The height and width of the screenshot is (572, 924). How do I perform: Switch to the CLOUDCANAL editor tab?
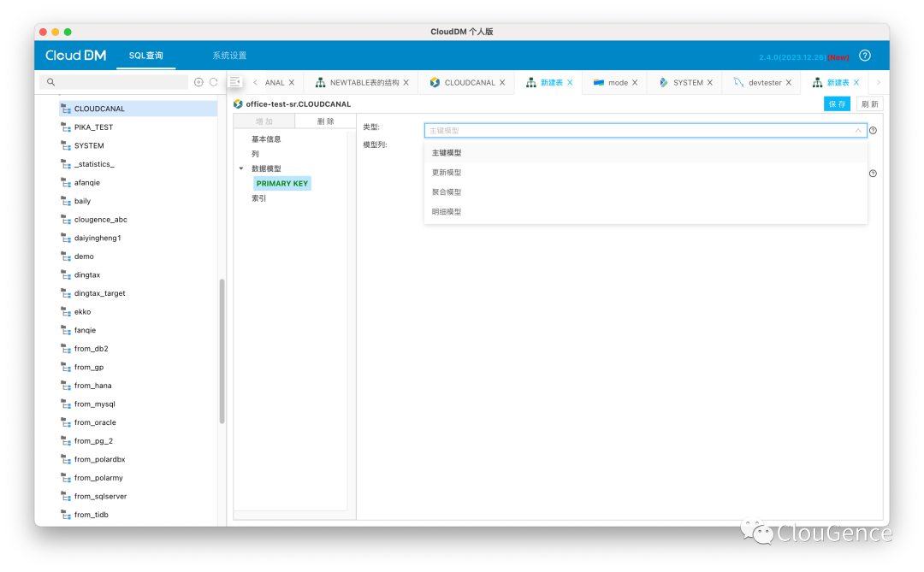[470, 82]
